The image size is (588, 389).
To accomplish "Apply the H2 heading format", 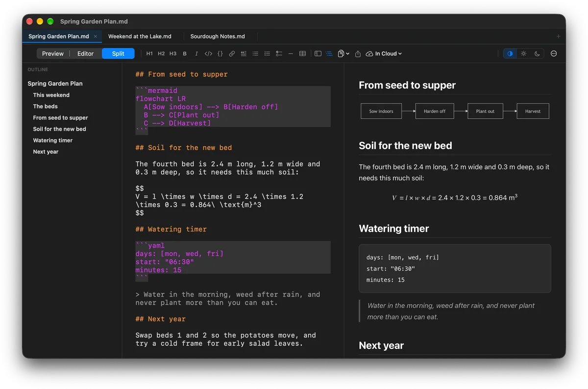I will coord(161,54).
